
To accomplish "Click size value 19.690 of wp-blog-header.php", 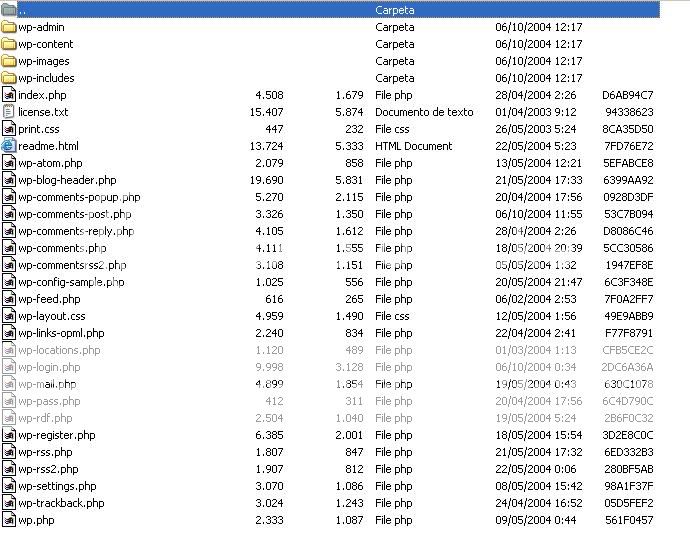I will pyautogui.click(x=267, y=180).
